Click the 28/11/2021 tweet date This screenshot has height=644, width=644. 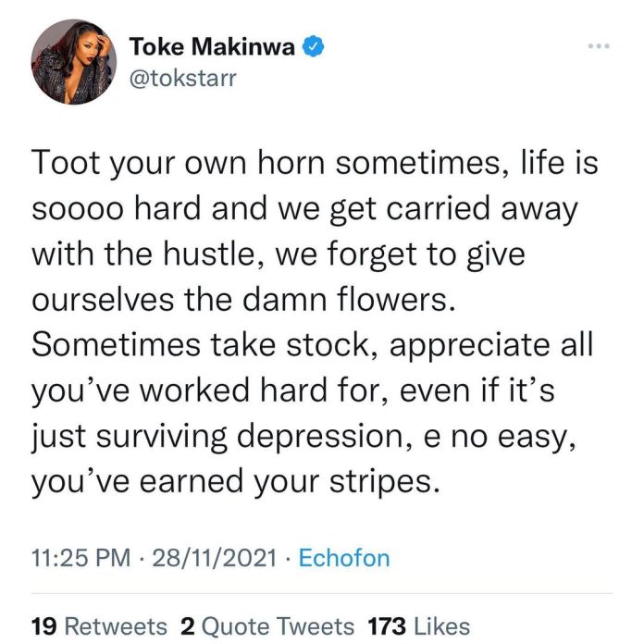(214, 558)
